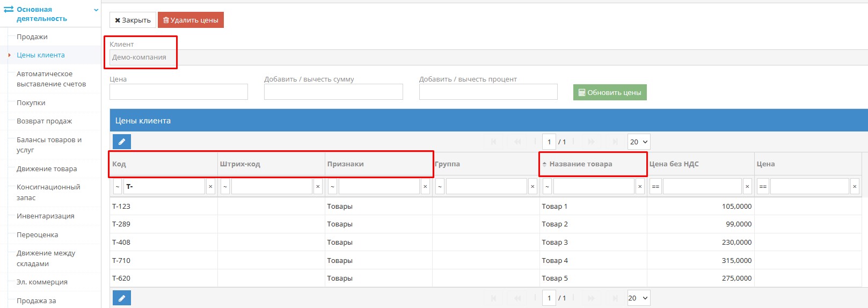Open Движение товара menu item
868x308 pixels.
tap(47, 169)
